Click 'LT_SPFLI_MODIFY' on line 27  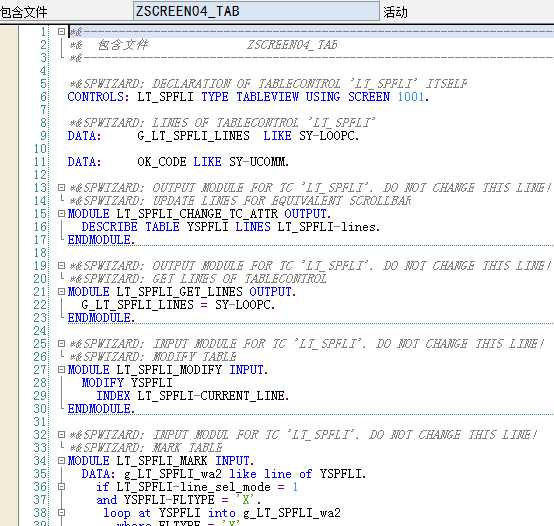169,370
